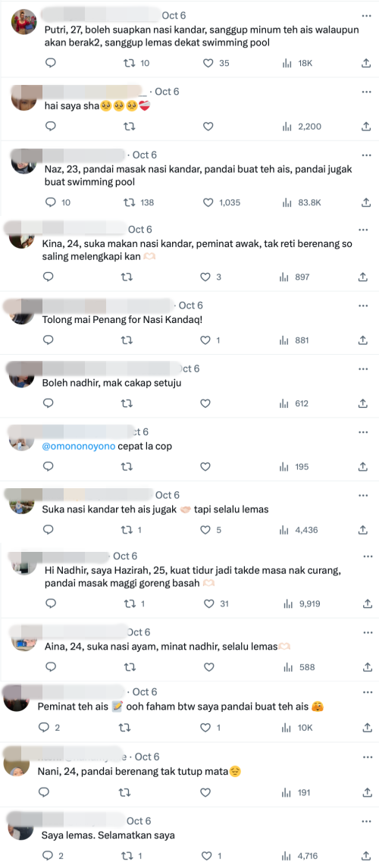Reply to the 'hai saya sha' tweet

click(x=50, y=126)
